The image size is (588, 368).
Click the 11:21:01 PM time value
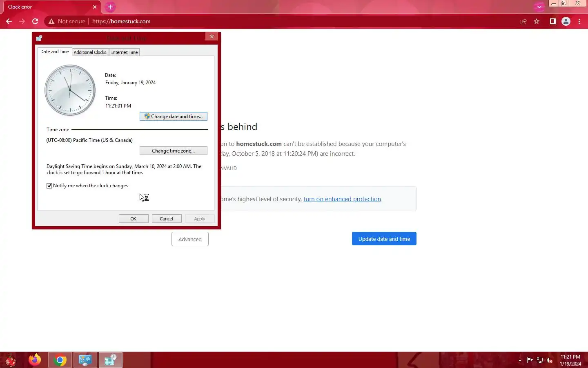point(118,106)
